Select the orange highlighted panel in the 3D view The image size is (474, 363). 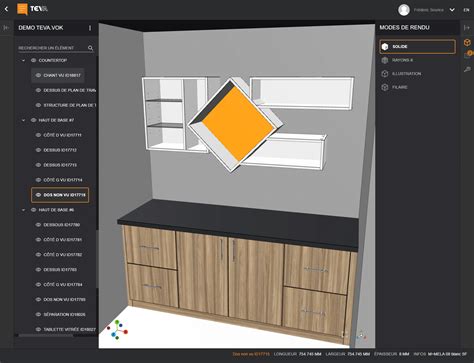point(238,125)
